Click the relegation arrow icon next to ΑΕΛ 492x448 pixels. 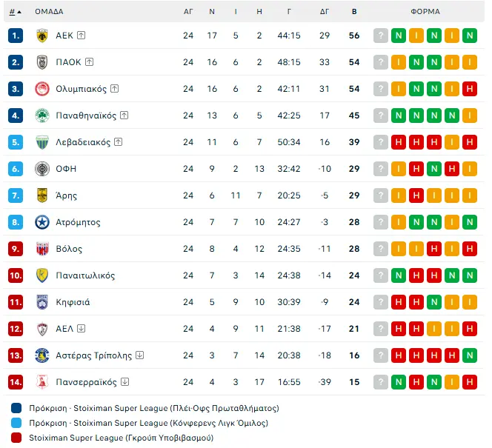coord(82,329)
